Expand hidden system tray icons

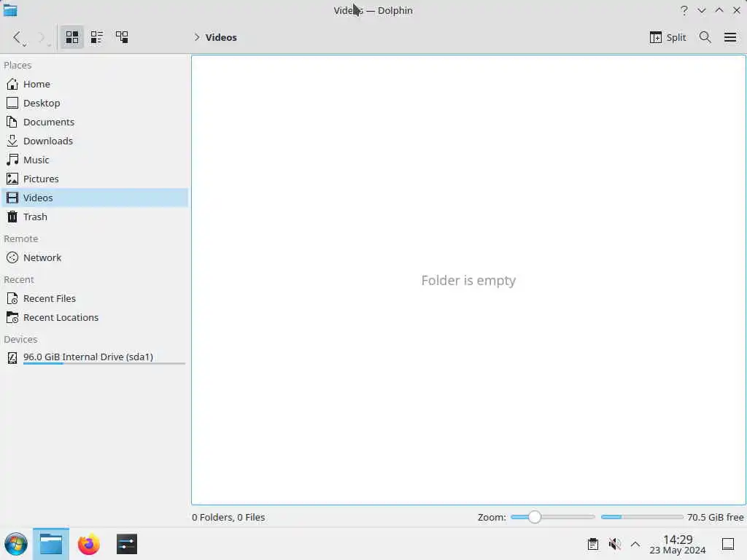635,544
